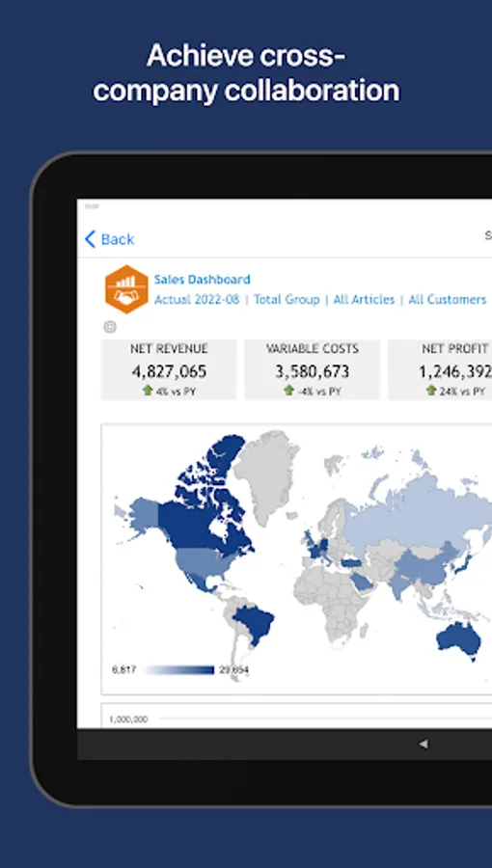492x868 pixels.
Task: Click China on the world map
Action: [424, 570]
